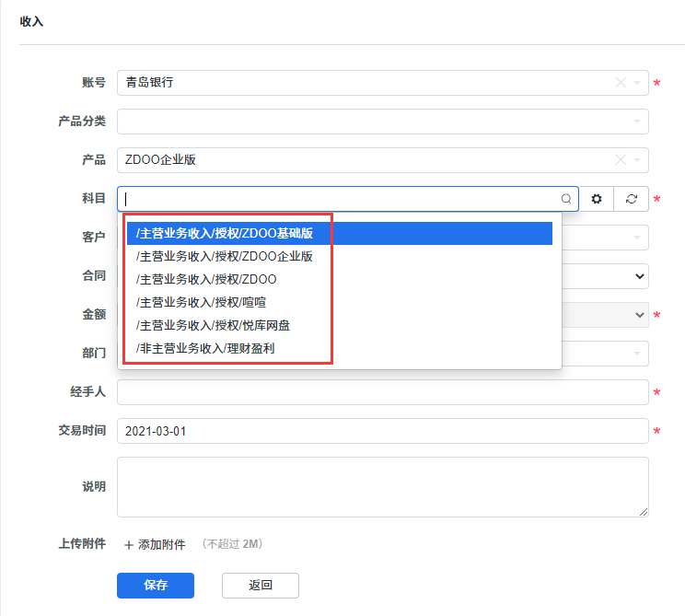Expand the 部门 dropdown
The image size is (685, 616).
click(x=637, y=354)
